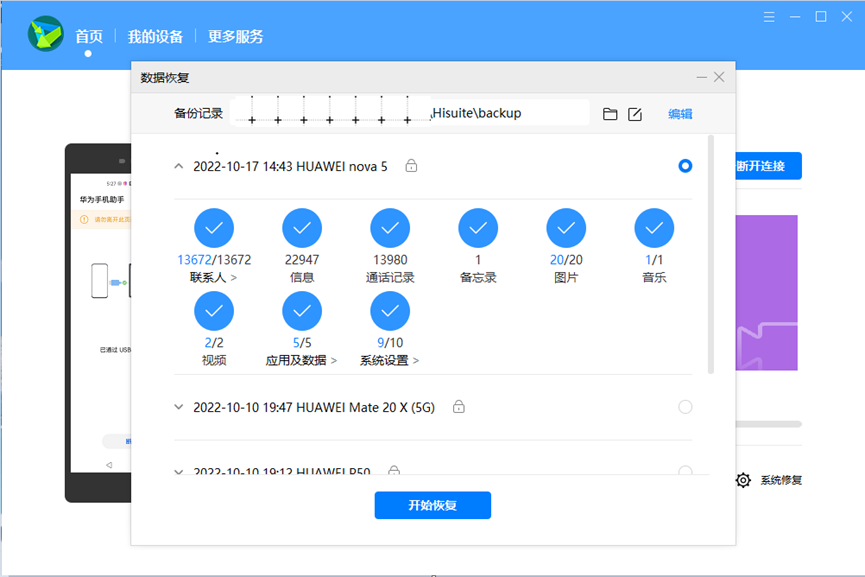The height and width of the screenshot is (577, 865).
Task: Uncheck the Memo (备忘录) checkmark
Action: 478,228
